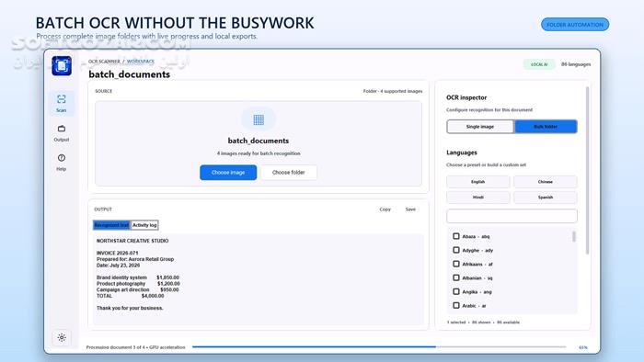Click the 'INVOICE 2026-071' output line
This screenshot has width=644, height=362.
pos(118,254)
